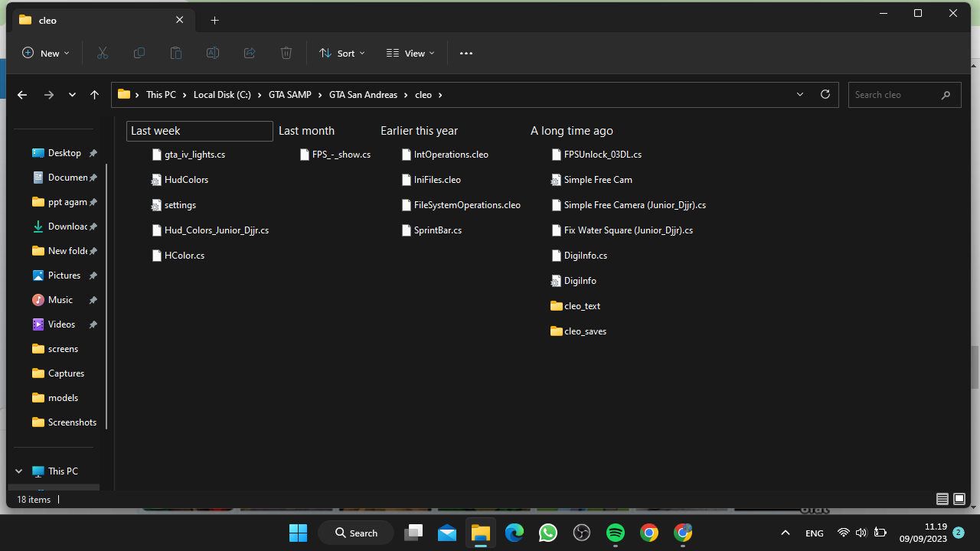Open Microsoft Edge from the taskbar
This screenshot has width=980, height=551.
(514, 533)
